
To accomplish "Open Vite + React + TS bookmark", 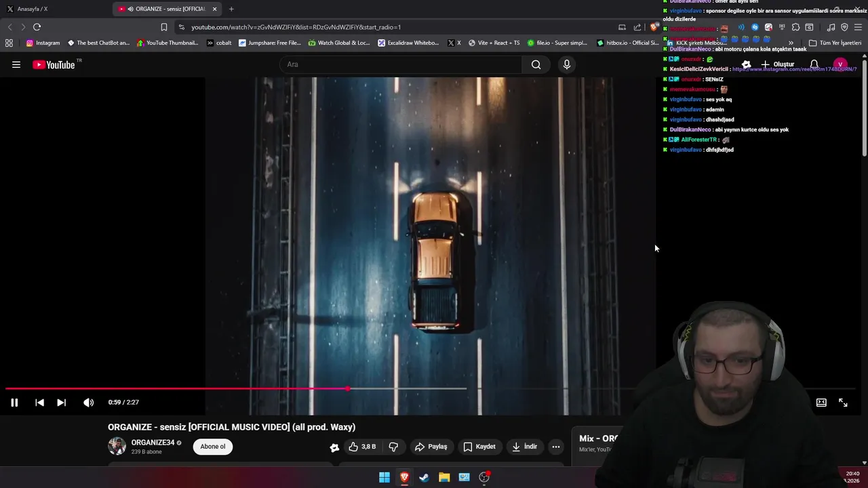I will click(494, 43).
